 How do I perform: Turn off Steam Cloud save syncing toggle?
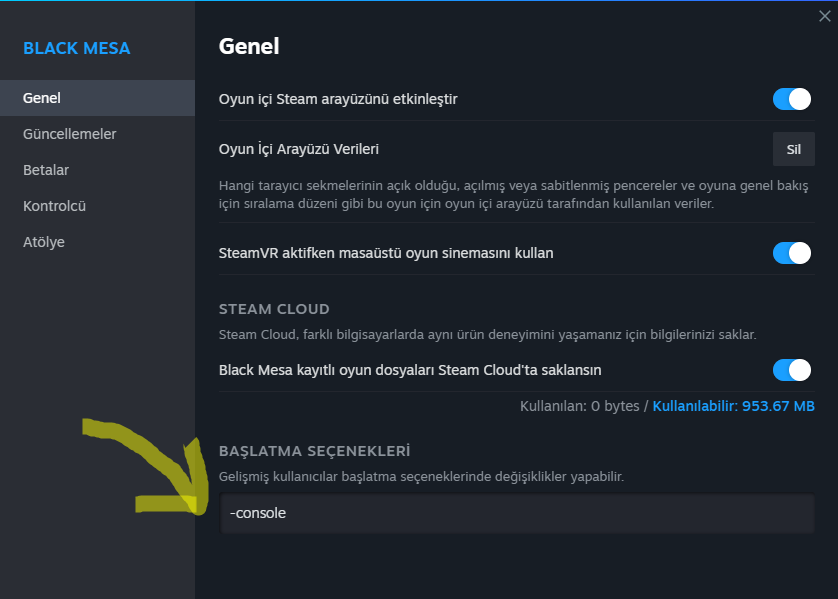792,370
